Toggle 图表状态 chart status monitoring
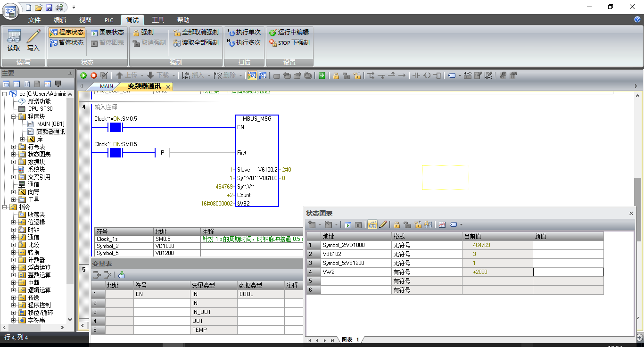644x347 pixels. click(107, 33)
